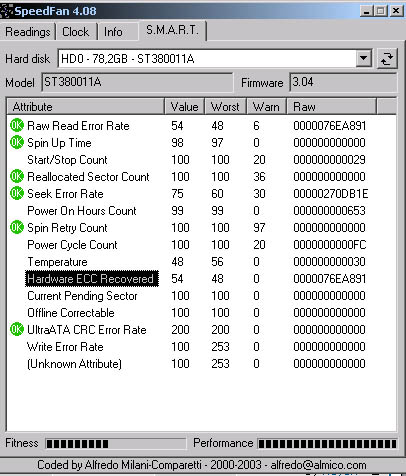Click the Performance progress bar
Image resolution: width=406 pixels, height=476 pixels.
tap(327, 444)
